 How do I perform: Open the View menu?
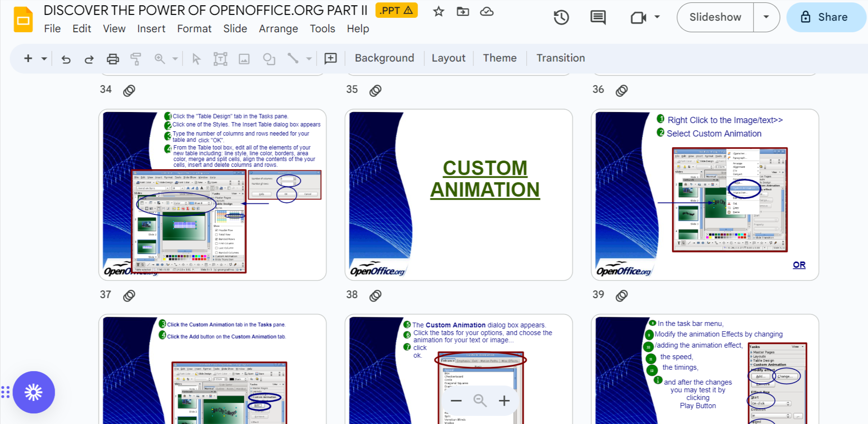pos(114,29)
